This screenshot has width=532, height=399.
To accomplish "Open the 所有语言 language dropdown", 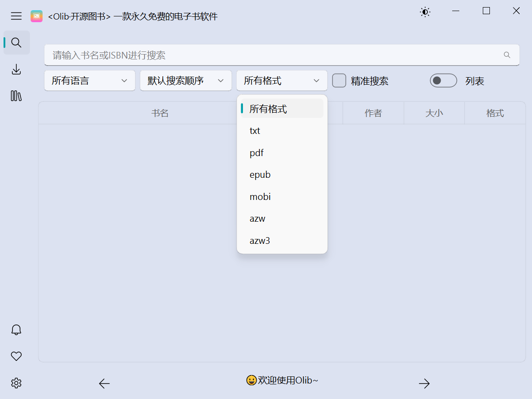I will coord(90,81).
